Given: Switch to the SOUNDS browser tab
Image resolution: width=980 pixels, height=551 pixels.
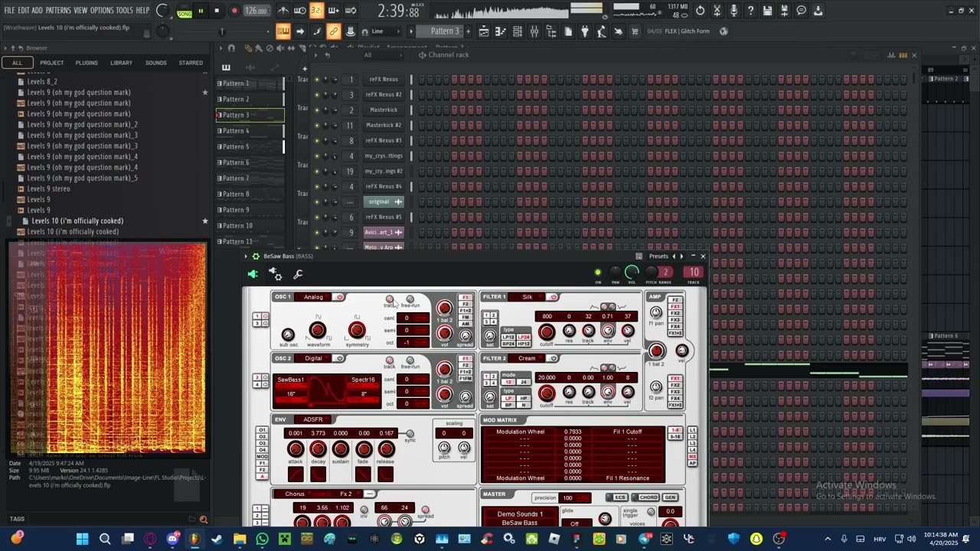Looking at the screenshot, I should (x=156, y=63).
